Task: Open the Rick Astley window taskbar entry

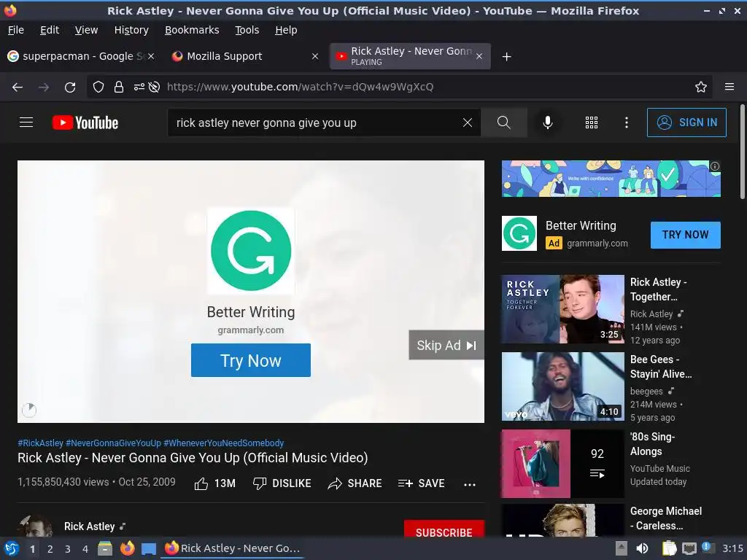Action: [x=233, y=548]
